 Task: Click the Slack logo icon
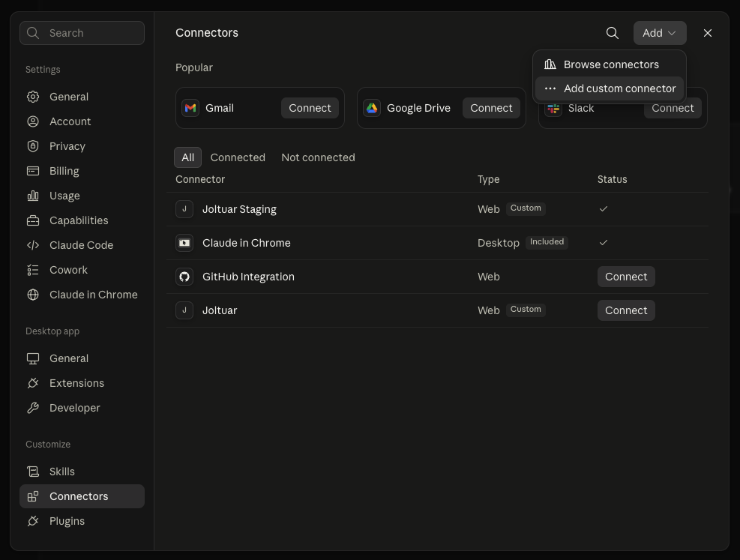[x=553, y=109]
